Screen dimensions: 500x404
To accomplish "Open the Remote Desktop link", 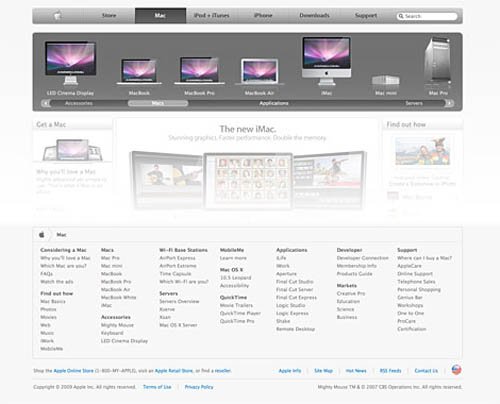I will pos(296,329).
